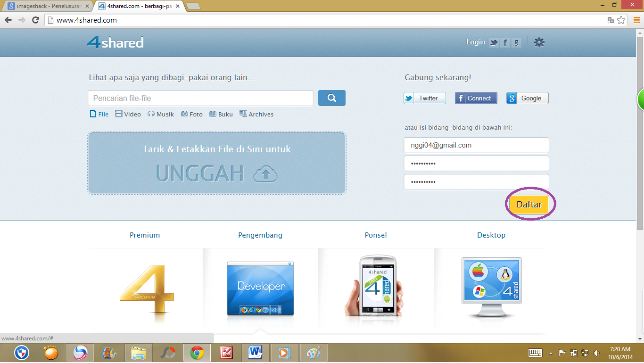
Task: Open the Pengembang section tab
Action: [260, 235]
